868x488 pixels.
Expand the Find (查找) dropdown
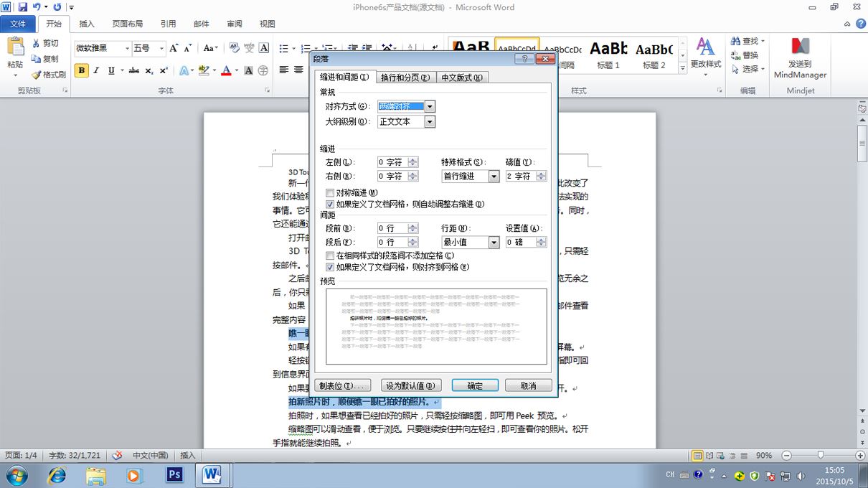coord(763,41)
